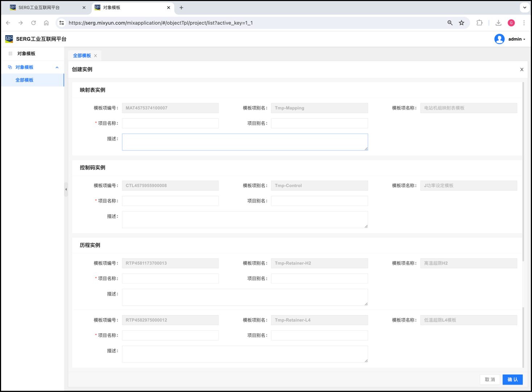Open the browser extensions puzzle icon
The width and height of the screenshot is (532, 392).
(479, 23)
